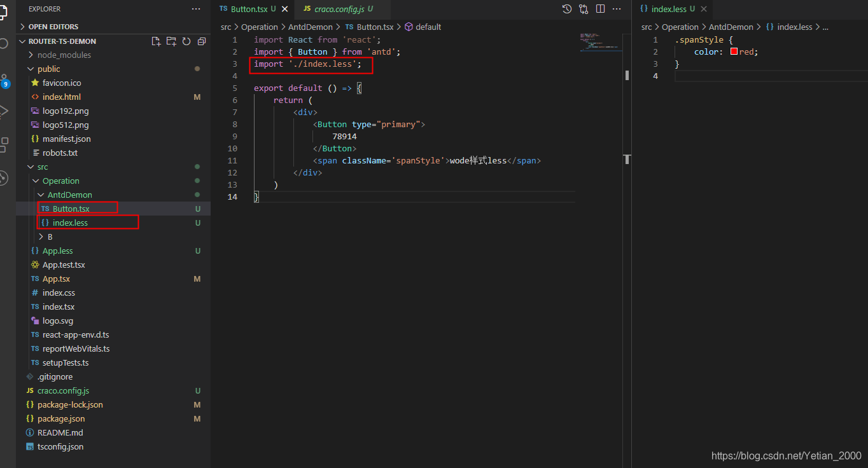
Task: Refresh the Explorer file tree
Action: point(186,41)
